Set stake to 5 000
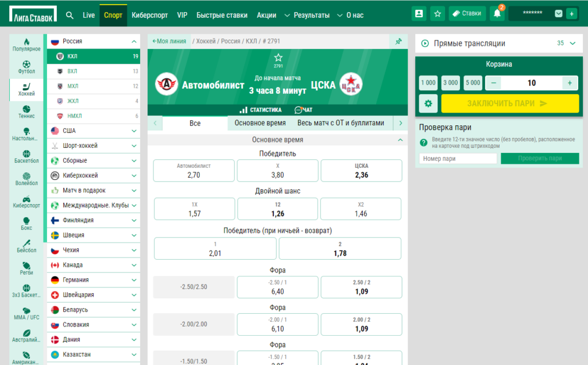588x365 pixels. (x=473, y=83)
